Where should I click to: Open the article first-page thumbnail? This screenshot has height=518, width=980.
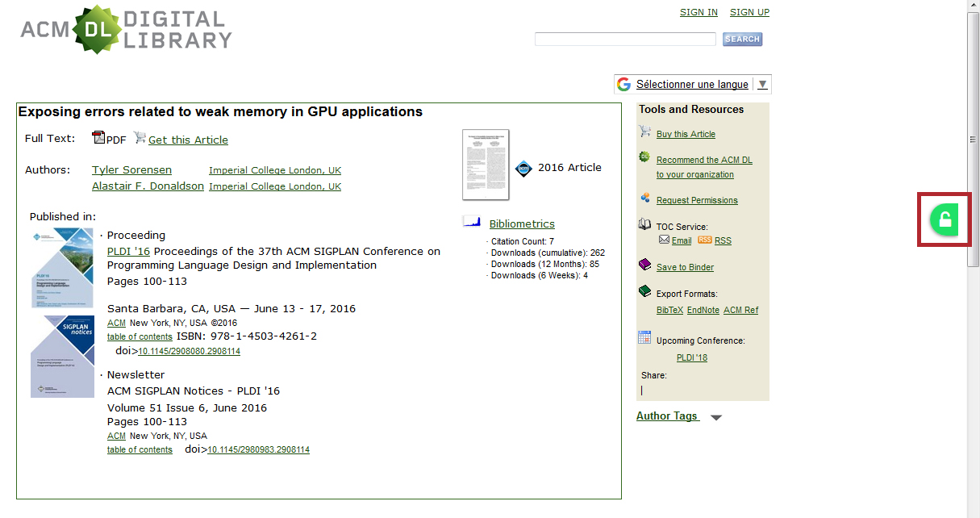tap(486, 165)
